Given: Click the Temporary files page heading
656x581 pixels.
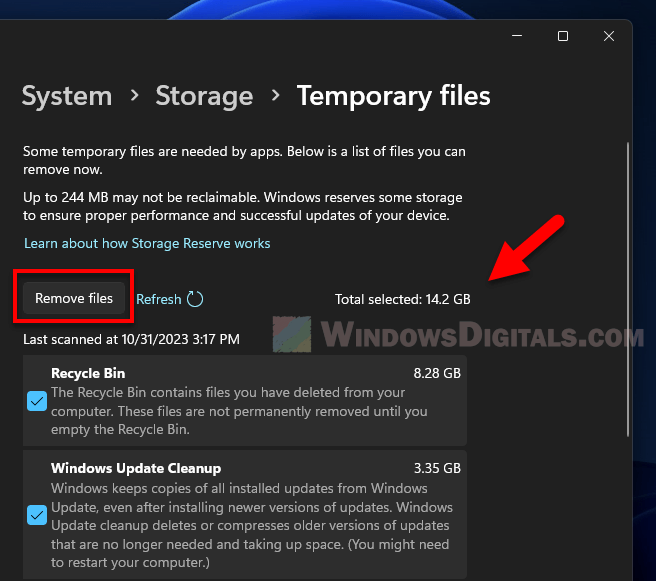Looking at the screenshot, I should pos(393,96).
